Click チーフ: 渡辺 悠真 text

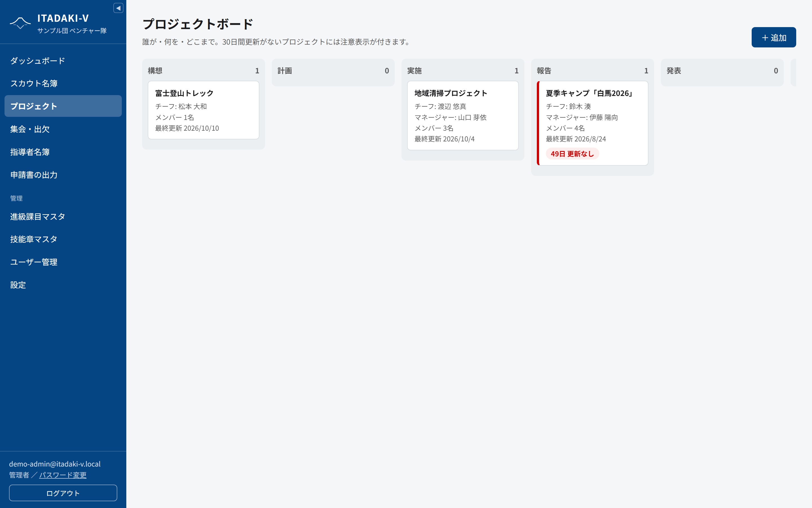pyautogui.click(x=440, y=106)
